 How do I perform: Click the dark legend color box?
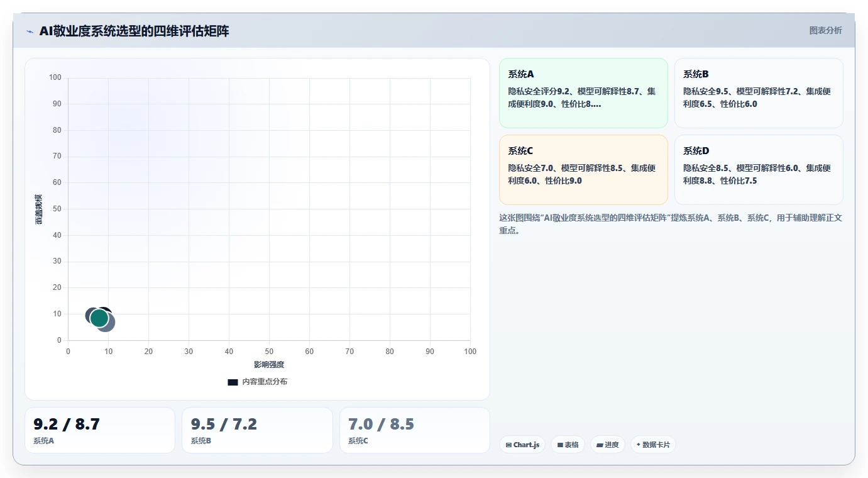pyautogui.click(x=233, y=382)
